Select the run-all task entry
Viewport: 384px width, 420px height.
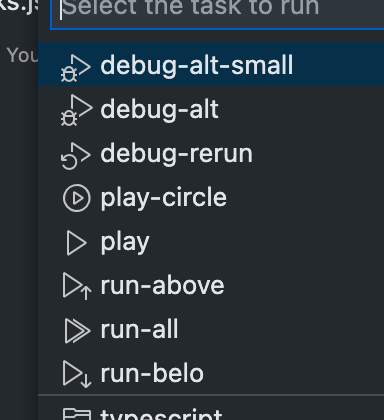point(211,330)
